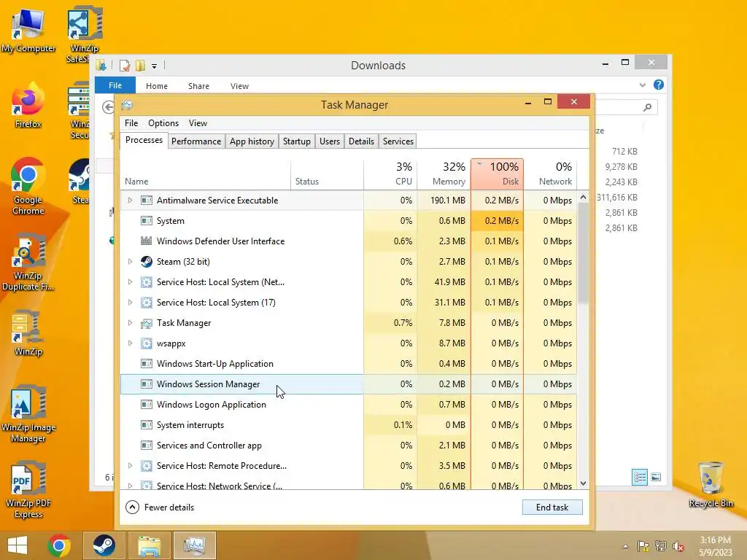Switch to the Details tab
This screenshot has height=560, width=747.
[x=361, y=141]
